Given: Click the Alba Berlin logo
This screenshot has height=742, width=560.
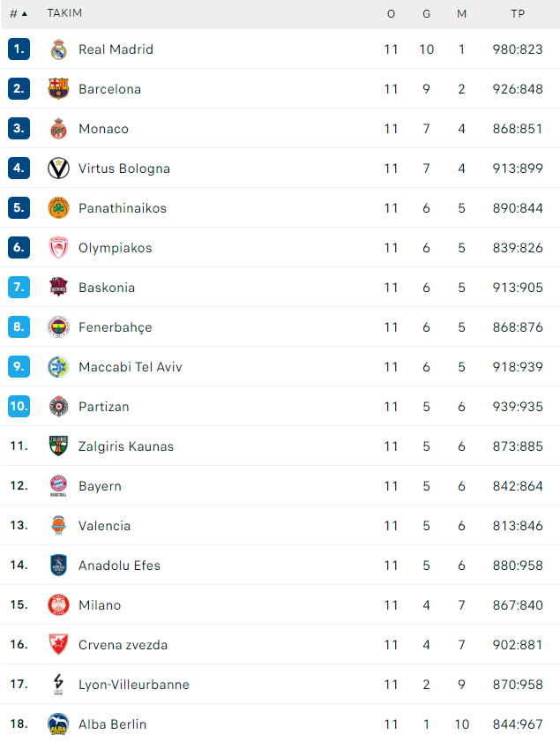Looking at the screenshot, I should pyautogui.click(x=58, y=724).
